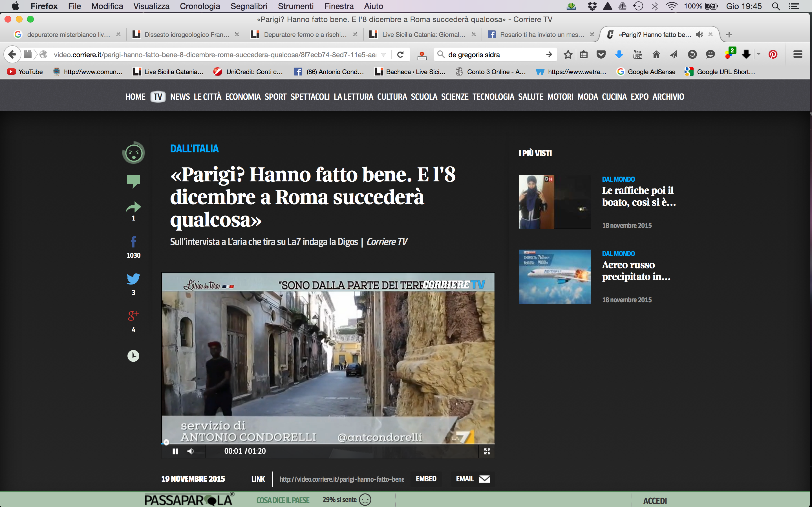Open the Cronologia menu
812x507 pixels.
(x=200, y=6)
